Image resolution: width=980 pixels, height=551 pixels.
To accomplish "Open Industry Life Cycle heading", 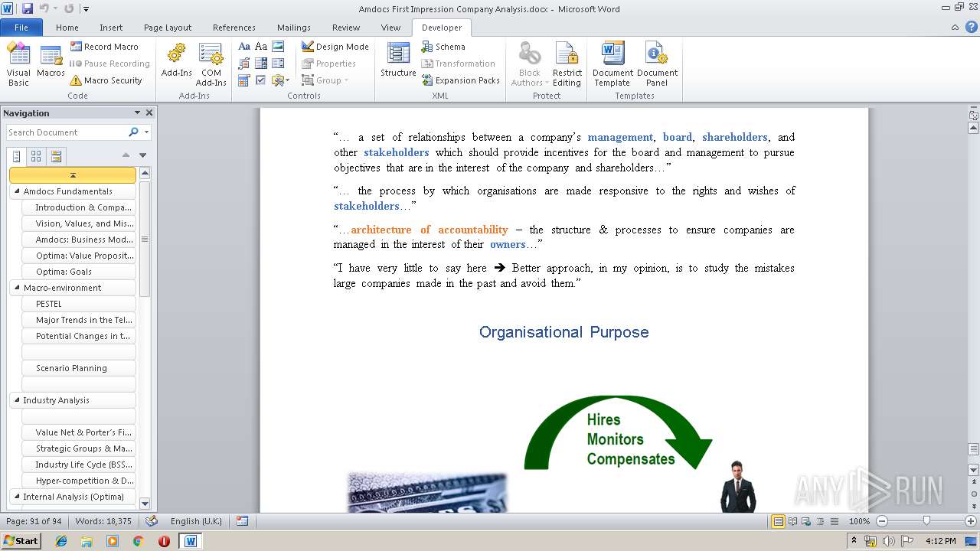I will 79,465.
